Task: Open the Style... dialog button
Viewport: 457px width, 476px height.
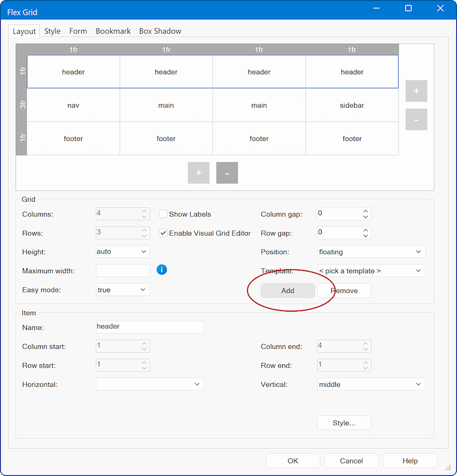Action: point(344,423)
